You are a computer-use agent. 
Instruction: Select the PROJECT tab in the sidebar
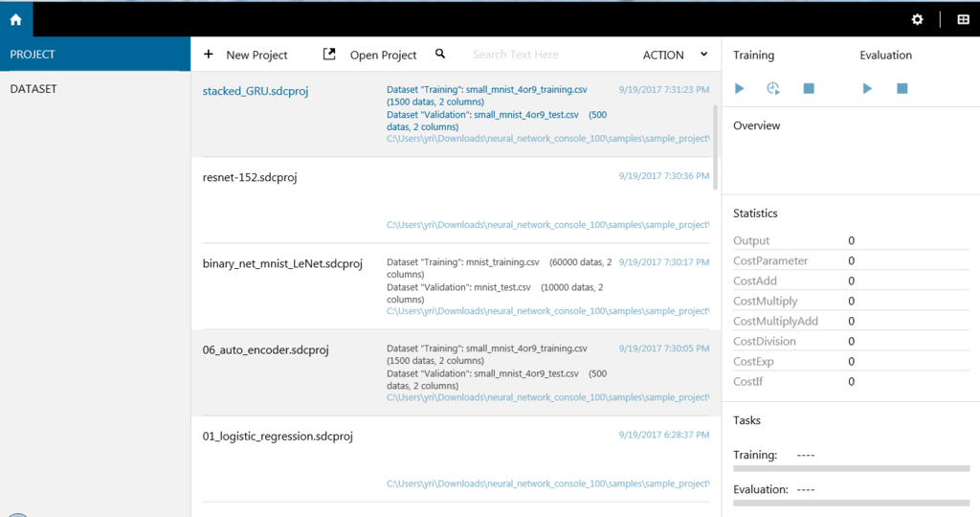pos(95,55)
